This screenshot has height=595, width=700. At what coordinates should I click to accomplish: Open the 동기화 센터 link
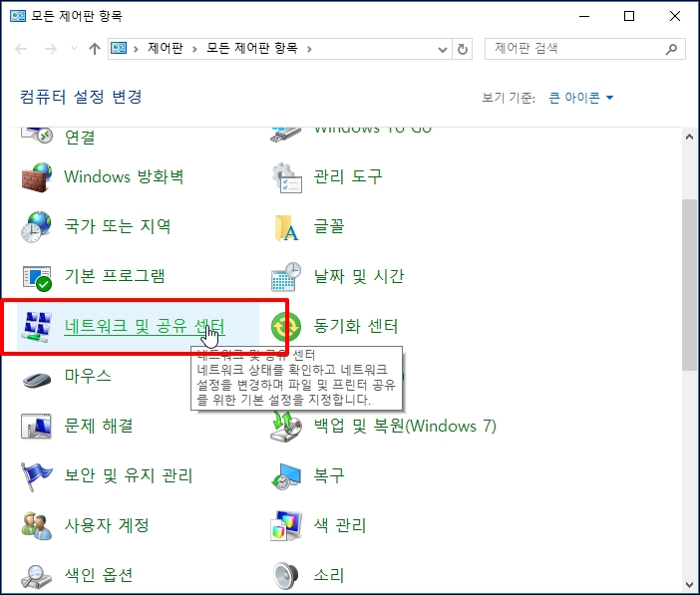pyautogui.click(x=356, y=326)
